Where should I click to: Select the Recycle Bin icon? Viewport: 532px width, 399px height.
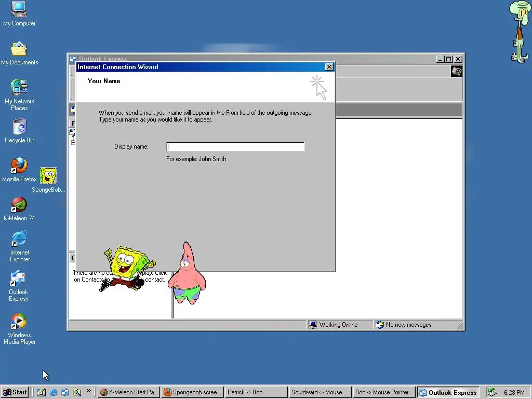click(x=19, y=131)
